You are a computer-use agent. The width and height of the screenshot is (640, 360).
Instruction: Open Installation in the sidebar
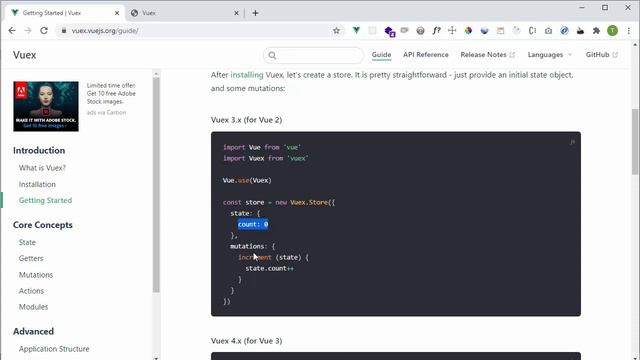37,184
